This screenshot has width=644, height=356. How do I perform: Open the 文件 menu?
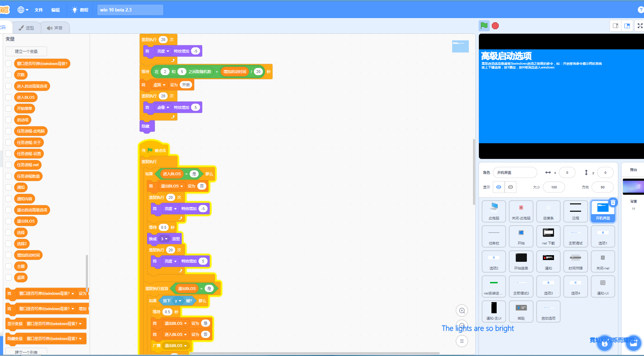39,10
